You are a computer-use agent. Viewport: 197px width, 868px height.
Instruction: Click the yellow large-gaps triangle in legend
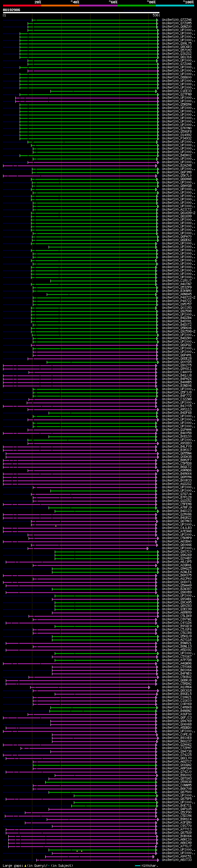[25, 866]
